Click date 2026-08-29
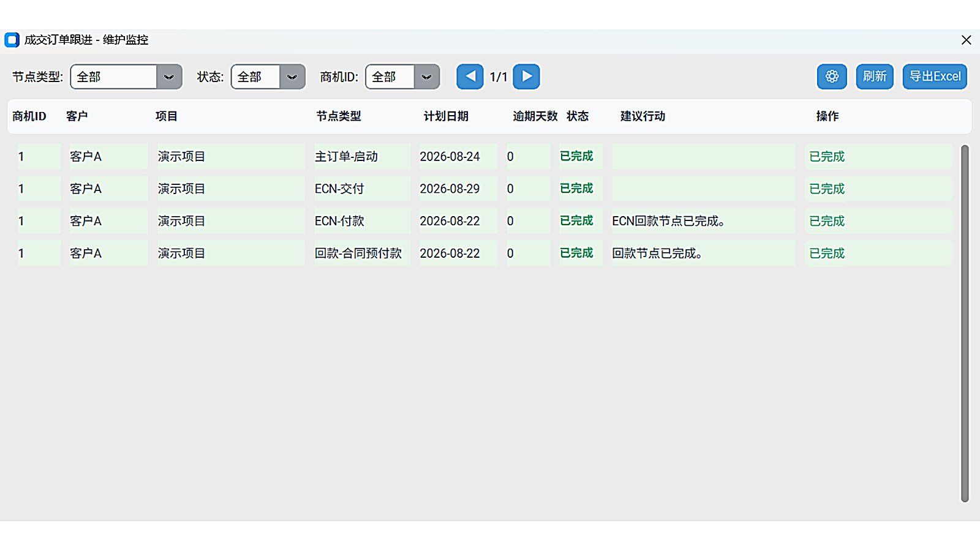Screen dimensions: 980x551 coord(450,189)
